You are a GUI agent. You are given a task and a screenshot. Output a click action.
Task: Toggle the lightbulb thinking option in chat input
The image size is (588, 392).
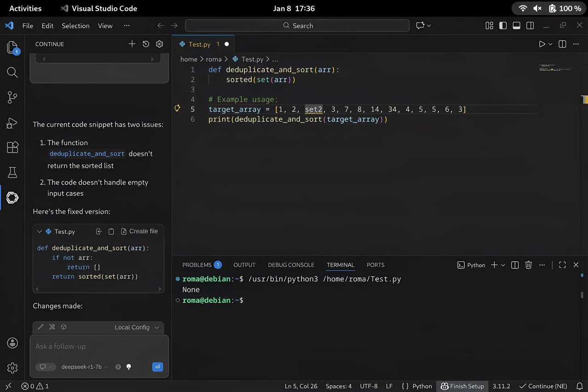[x=129, y=367]
